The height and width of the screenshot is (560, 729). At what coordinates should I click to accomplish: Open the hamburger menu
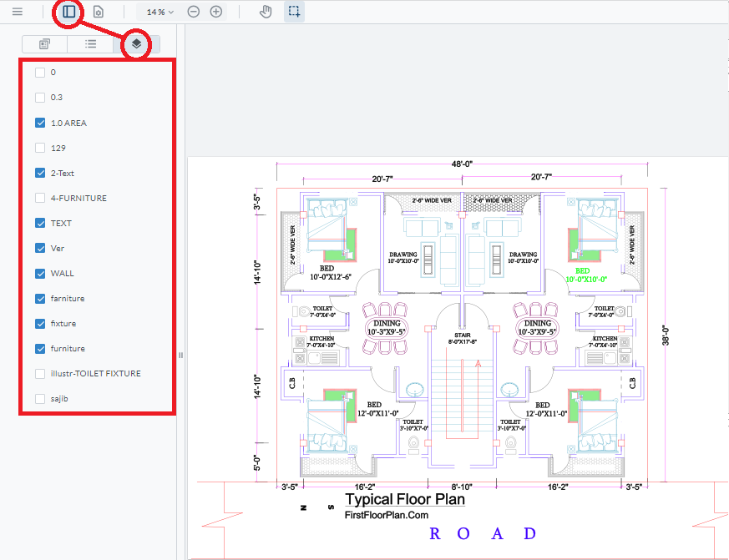18,12
